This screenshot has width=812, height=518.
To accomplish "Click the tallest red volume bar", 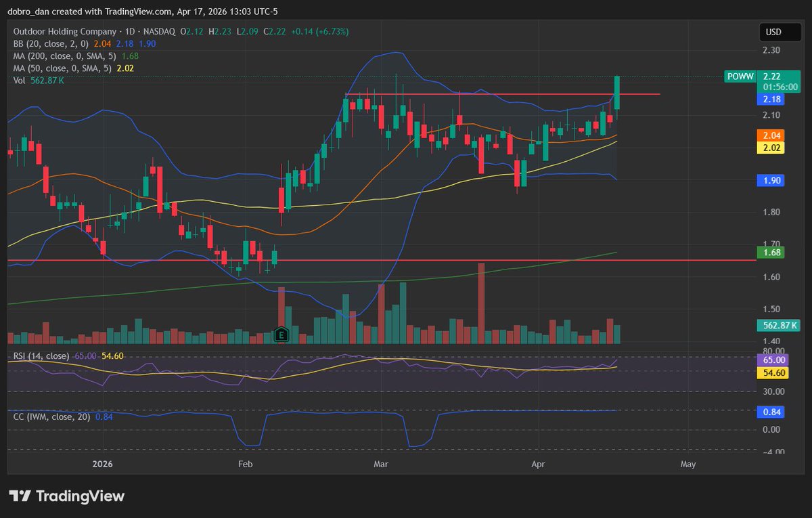I will tap(482, 303).
